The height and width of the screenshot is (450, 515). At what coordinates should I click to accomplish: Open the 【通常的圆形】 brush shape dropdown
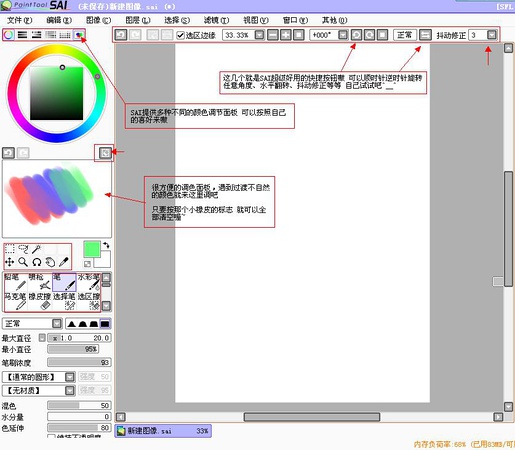tap(70, 377)
